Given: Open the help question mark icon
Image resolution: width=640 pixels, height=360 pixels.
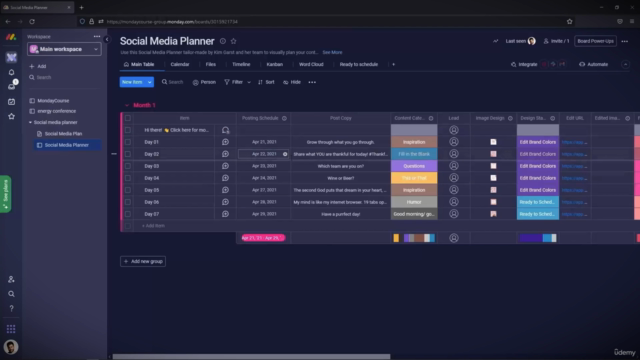Looking at the screenshot, I should 11,308.
